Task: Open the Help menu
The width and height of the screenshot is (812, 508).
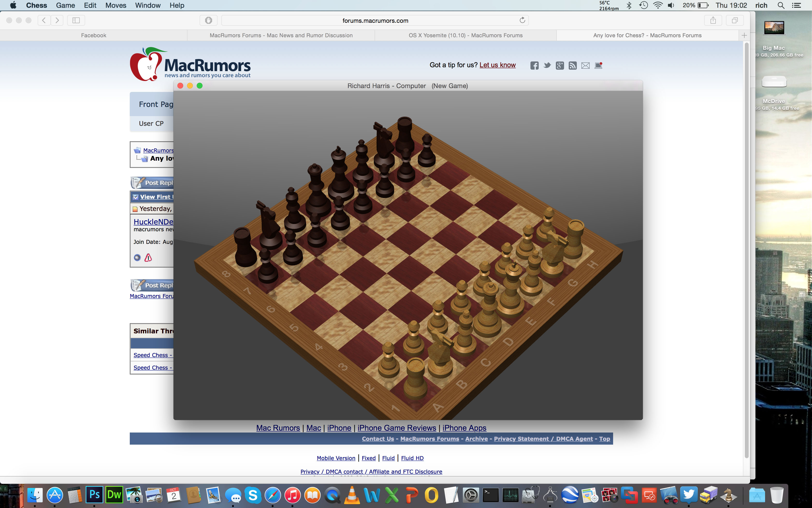Action: [x=177, y=5]
